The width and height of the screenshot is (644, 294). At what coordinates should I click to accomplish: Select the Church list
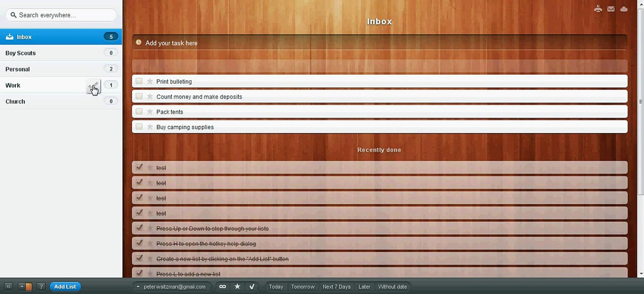[x=61, y=101]
